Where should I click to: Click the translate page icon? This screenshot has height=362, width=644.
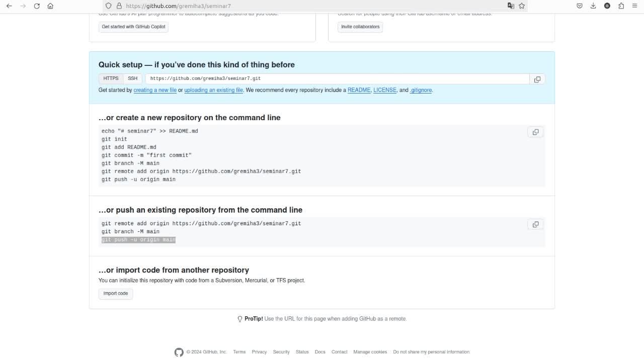click(x=511, y=6)
